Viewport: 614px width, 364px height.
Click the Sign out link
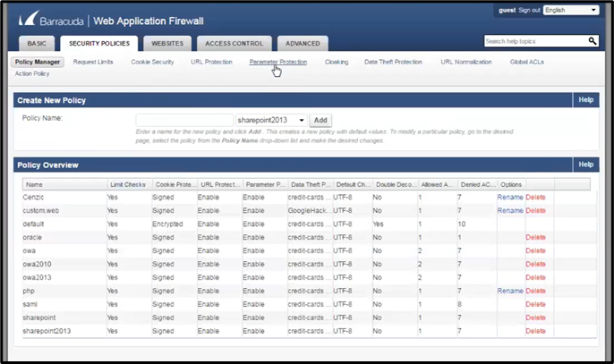(x=529, y=10)
